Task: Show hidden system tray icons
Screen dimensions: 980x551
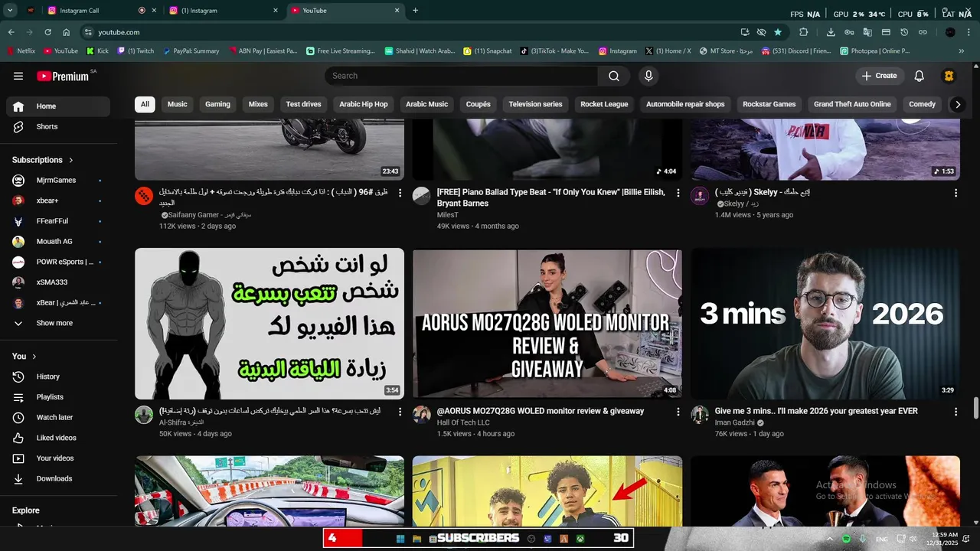Action: (829, 539)
